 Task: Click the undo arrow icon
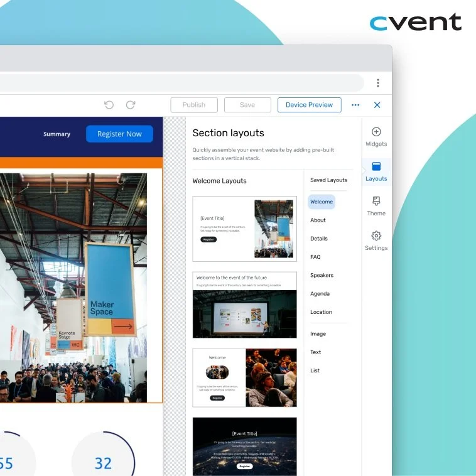pos(109,105)
